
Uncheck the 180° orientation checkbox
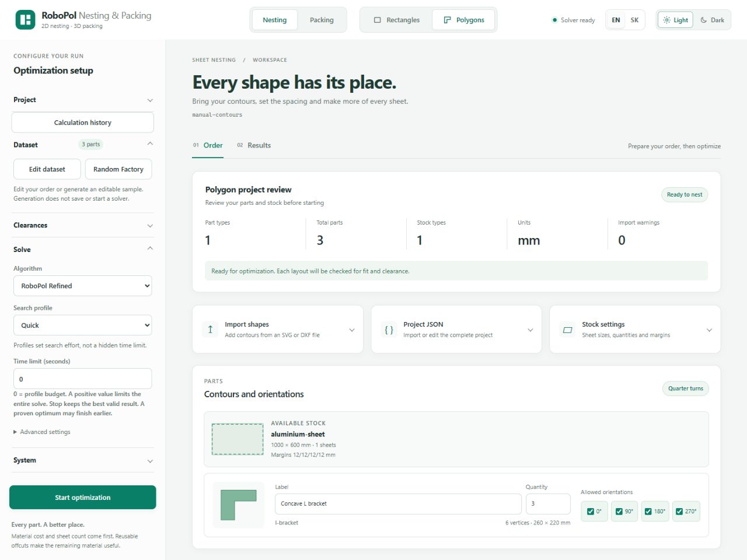pyautogui.click(x=648, y=512)
